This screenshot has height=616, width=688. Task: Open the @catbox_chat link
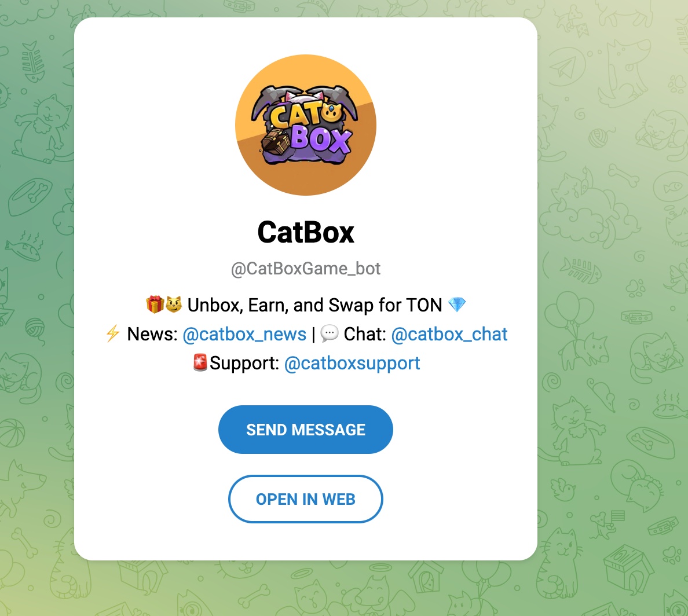449,334
